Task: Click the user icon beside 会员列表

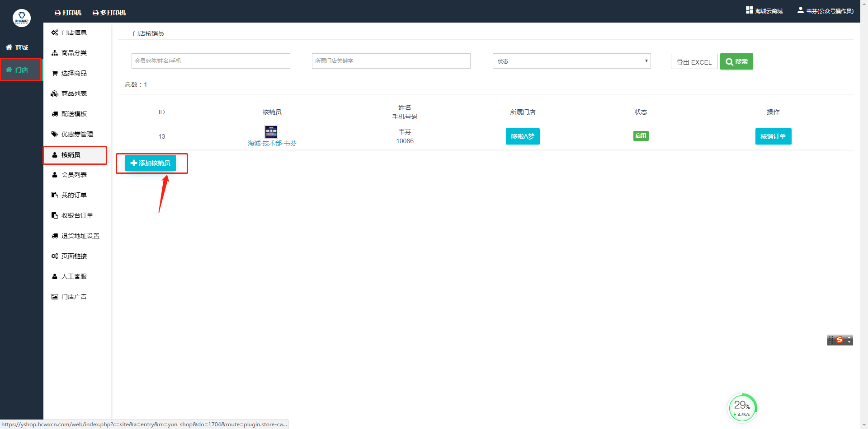Action: click(x=55, y=175)
